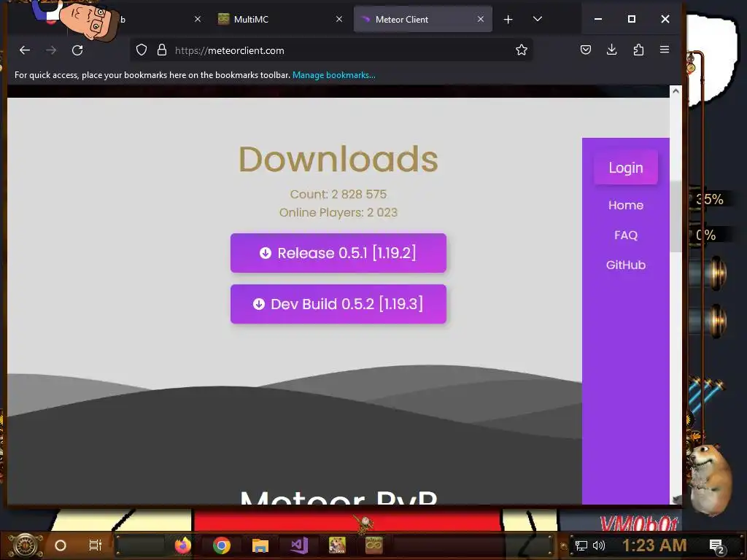747x560 pixels.
Task: Click the vertical scrollbar thumb
Action: tap(676, 217)
